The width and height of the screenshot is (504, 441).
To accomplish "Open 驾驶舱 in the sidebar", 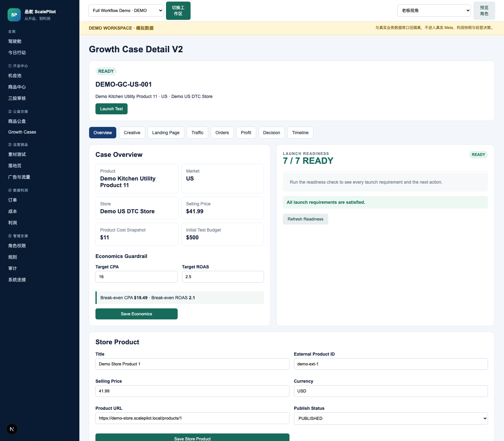I will point(15,41).
